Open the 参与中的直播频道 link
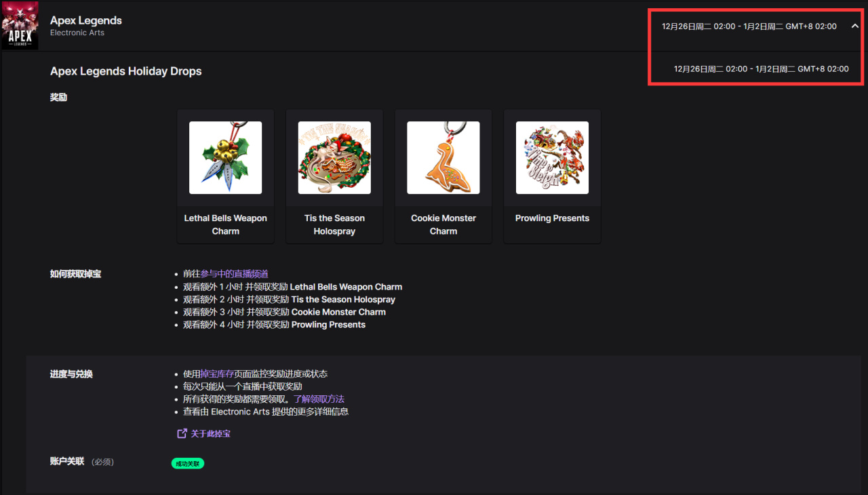868x495 pixels. coord(234,274)
